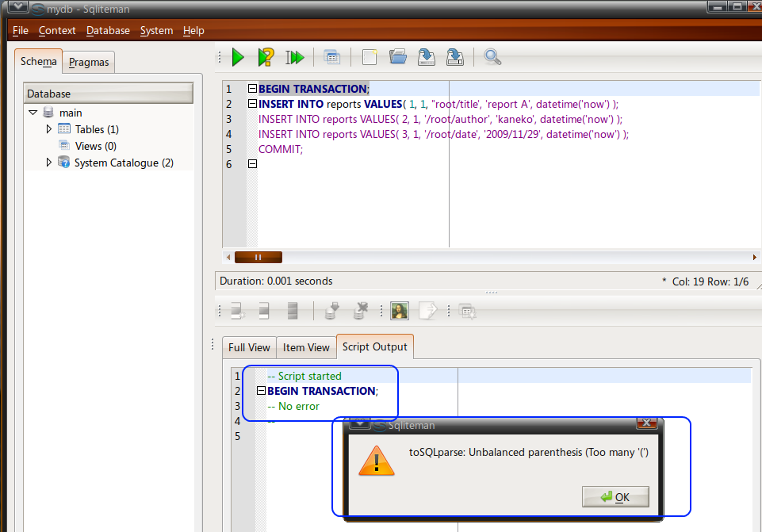Click the rightmost table icon in the results toolbar
The image size is (762, 532).
pos(467,311)
